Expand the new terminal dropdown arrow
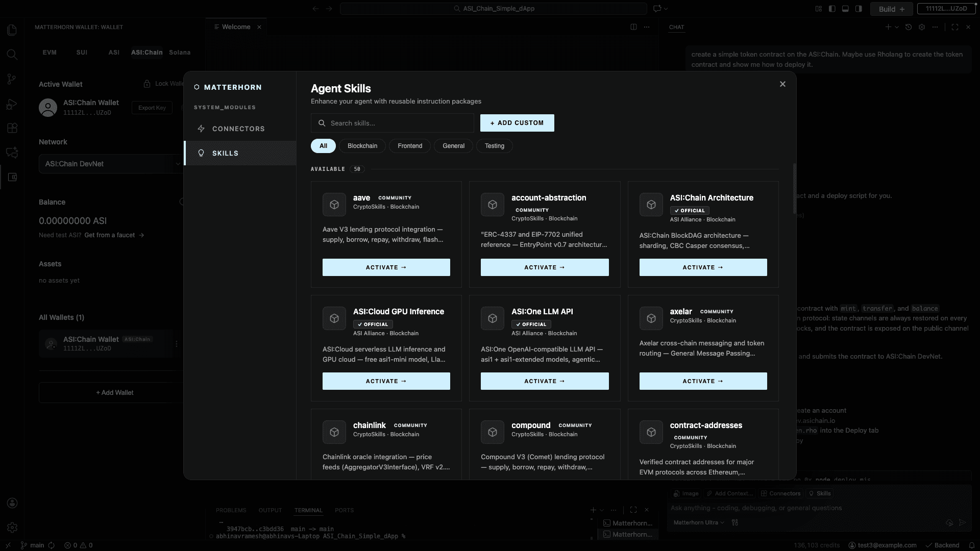 point(602,510)
